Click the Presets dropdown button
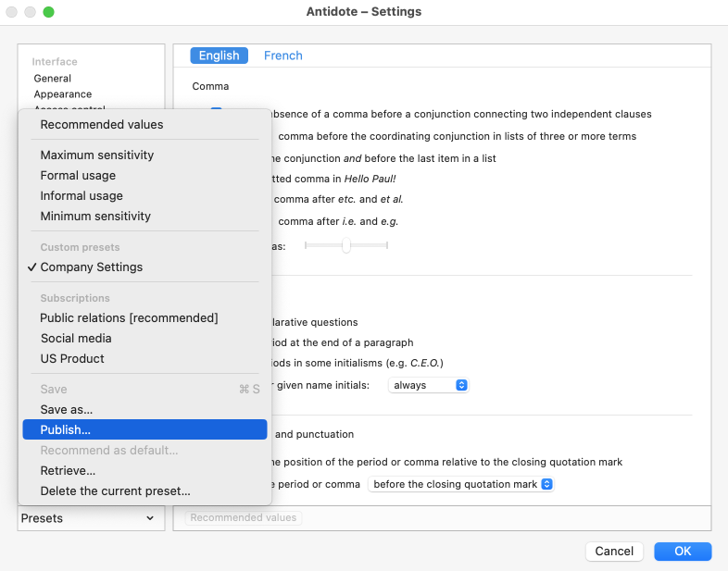The width and height of the screenshot is (728, 571). 88,518
